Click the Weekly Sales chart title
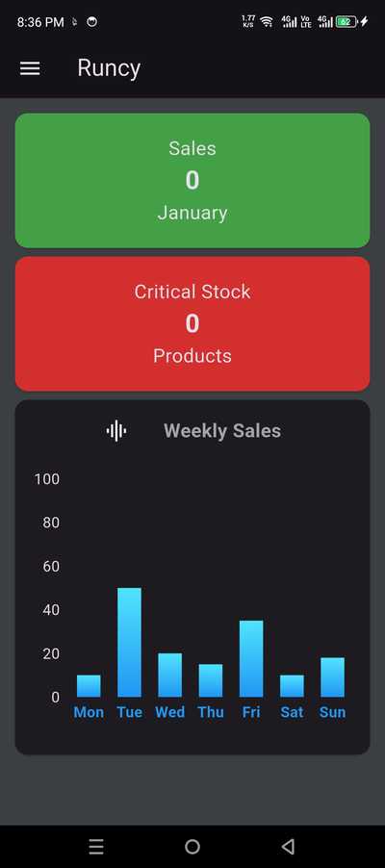 pos(222,431)
